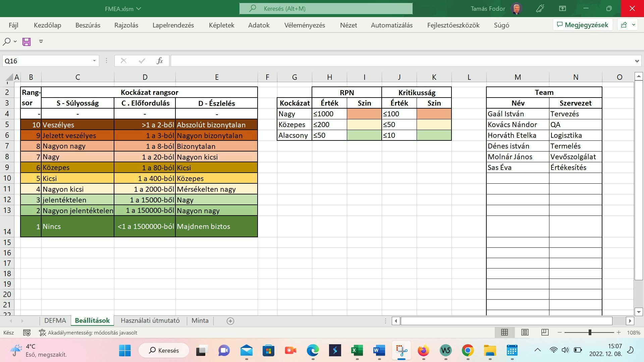Click the formula bar enter checkmark icon

[142, 61]
